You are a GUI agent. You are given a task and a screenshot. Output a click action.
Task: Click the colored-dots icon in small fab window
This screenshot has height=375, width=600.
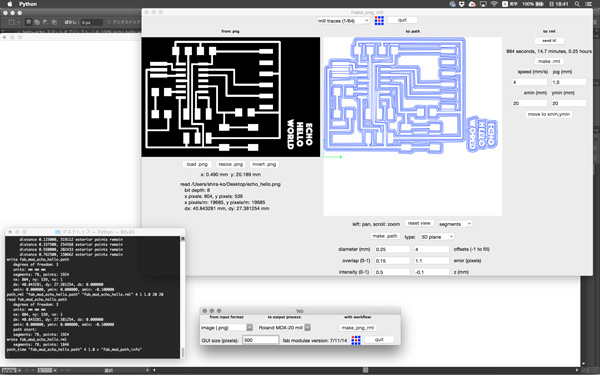pyautogui.click(x=356, y=340)
